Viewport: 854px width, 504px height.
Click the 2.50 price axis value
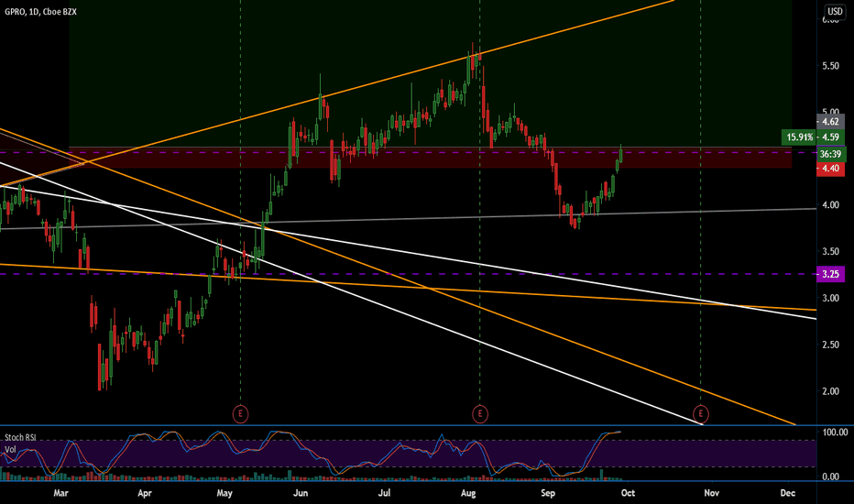pos(830,345)
